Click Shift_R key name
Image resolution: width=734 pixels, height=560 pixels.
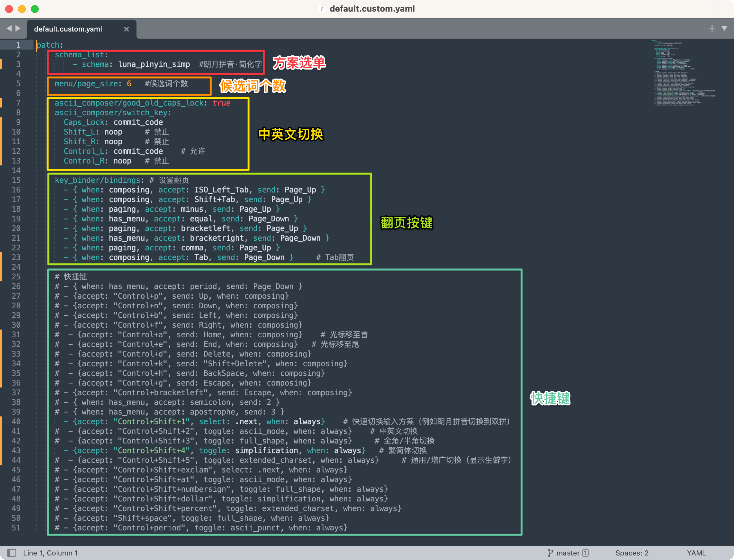click(x=79, y=142)
